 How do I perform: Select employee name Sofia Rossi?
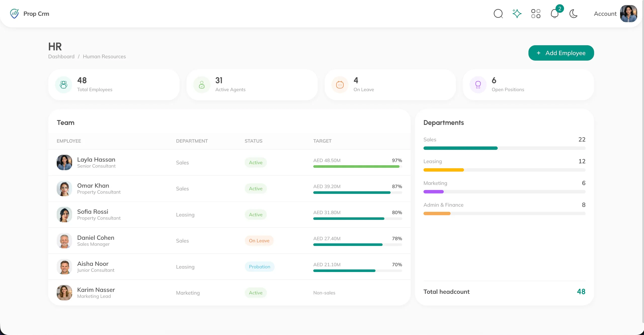pos(93,212)
